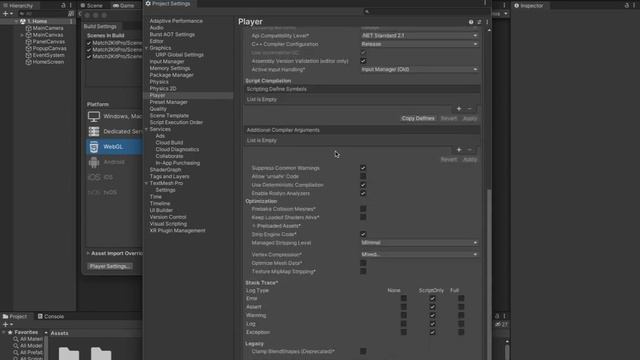Open Api Compatibility Level dropdown
The image size is (640, 360).
[x=419, y=36]
